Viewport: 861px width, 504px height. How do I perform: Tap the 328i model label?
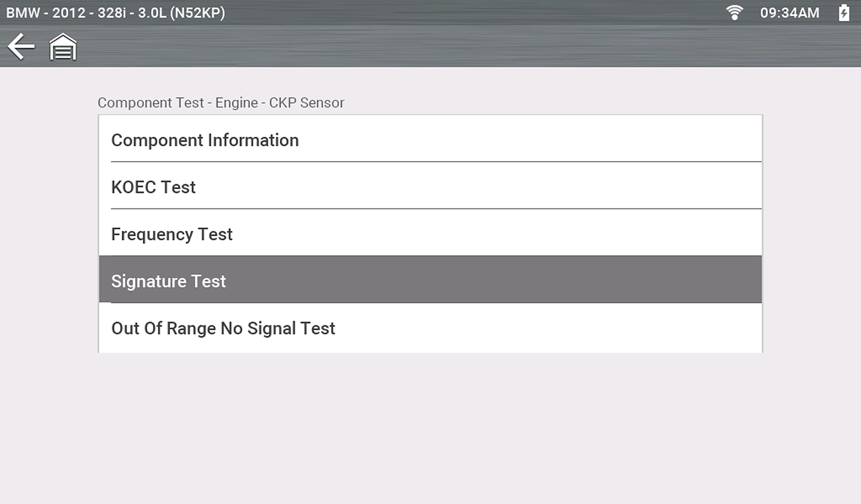tap(111, 13)
